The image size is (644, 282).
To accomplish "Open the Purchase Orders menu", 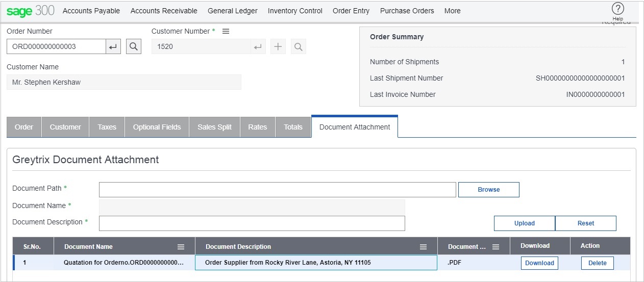I will tap(407, 11).
